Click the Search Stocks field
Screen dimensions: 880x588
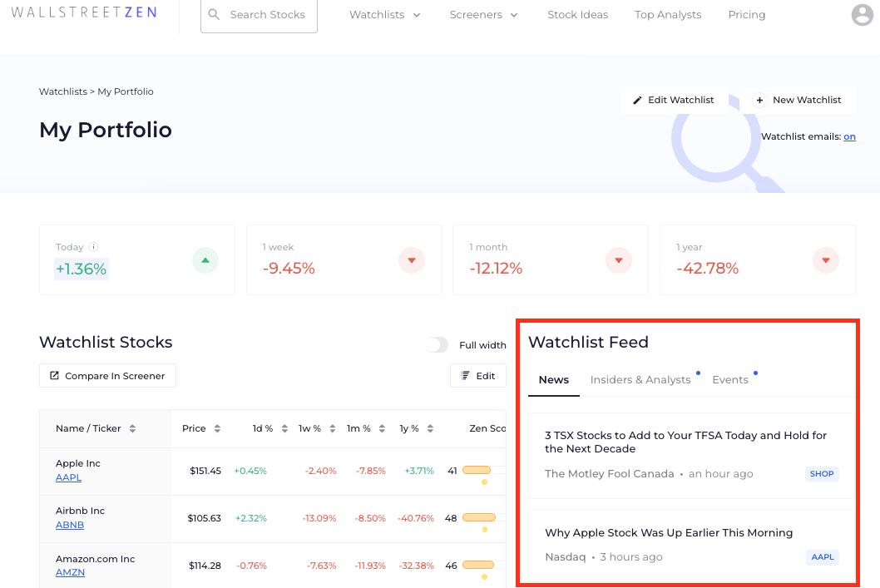(x=260, y=15)
